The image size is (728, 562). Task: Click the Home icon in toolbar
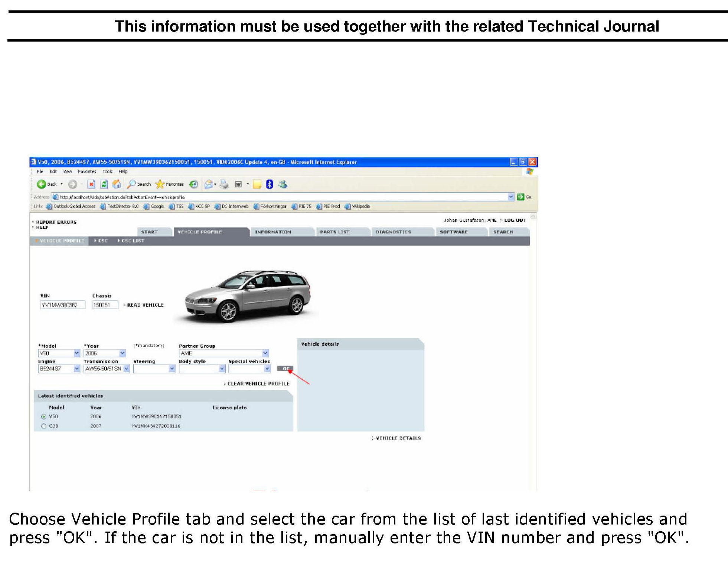tap(117, 184)
